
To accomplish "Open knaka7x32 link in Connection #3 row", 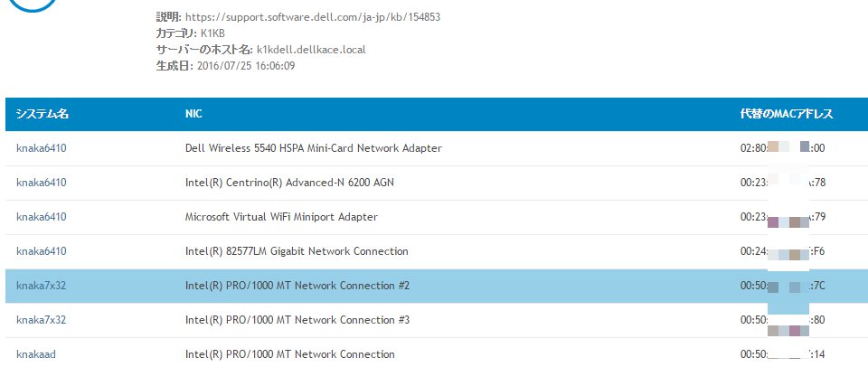I will [42, 320].
